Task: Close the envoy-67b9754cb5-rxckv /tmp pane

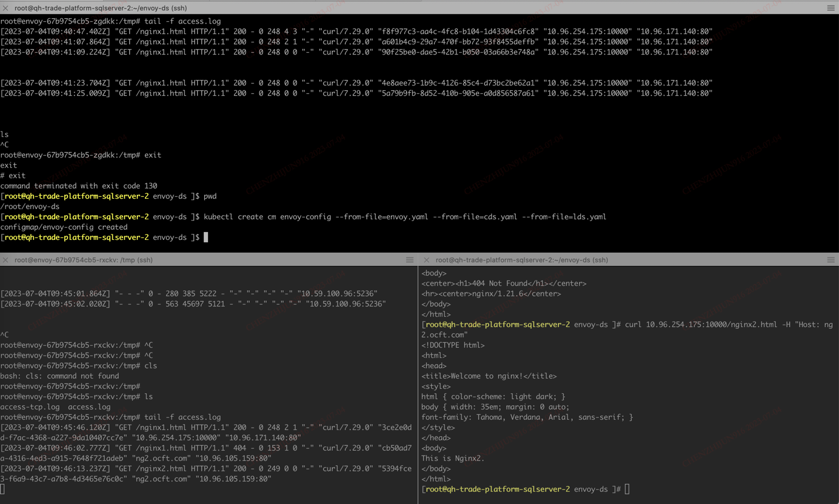Action: (5, 260)
